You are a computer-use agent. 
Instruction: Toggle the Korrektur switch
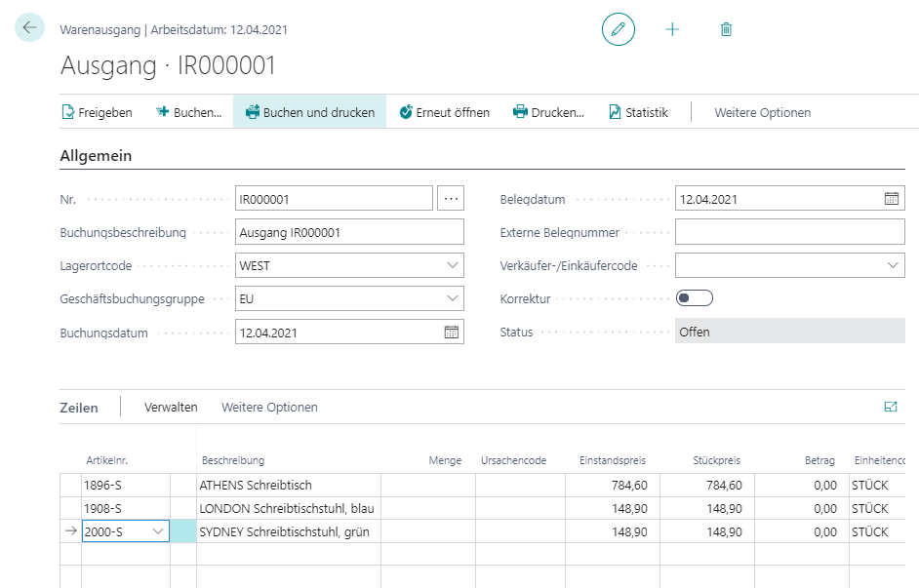694,298
